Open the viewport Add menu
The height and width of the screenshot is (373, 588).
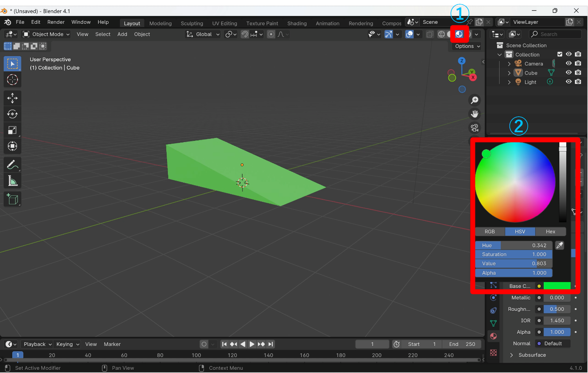(122, 34)
